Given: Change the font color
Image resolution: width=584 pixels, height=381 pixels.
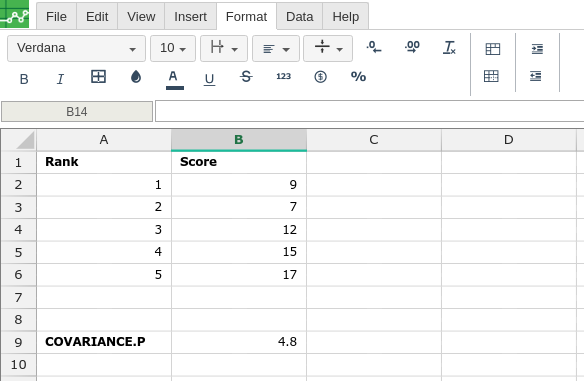Looking at the screenshot, I should tap(175, 79).
